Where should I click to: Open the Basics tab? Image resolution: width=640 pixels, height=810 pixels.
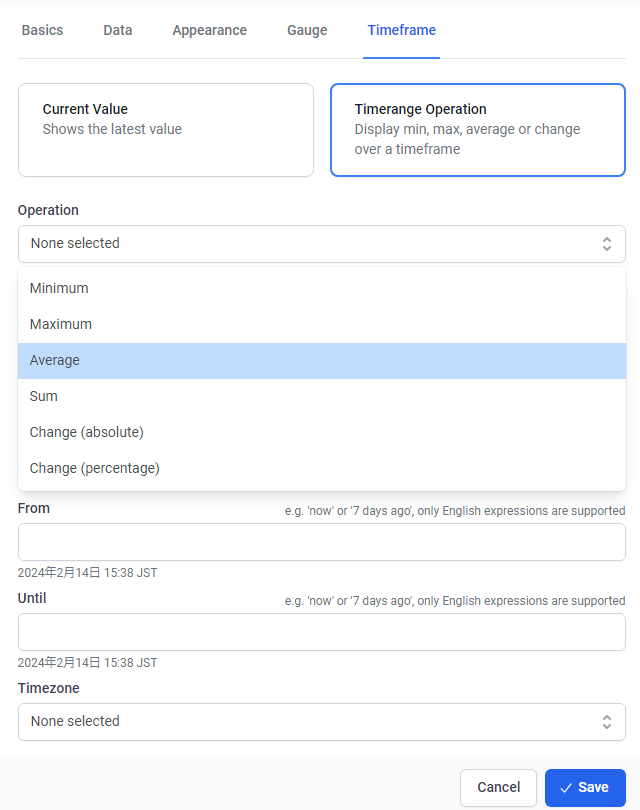(x=42, y=30)
